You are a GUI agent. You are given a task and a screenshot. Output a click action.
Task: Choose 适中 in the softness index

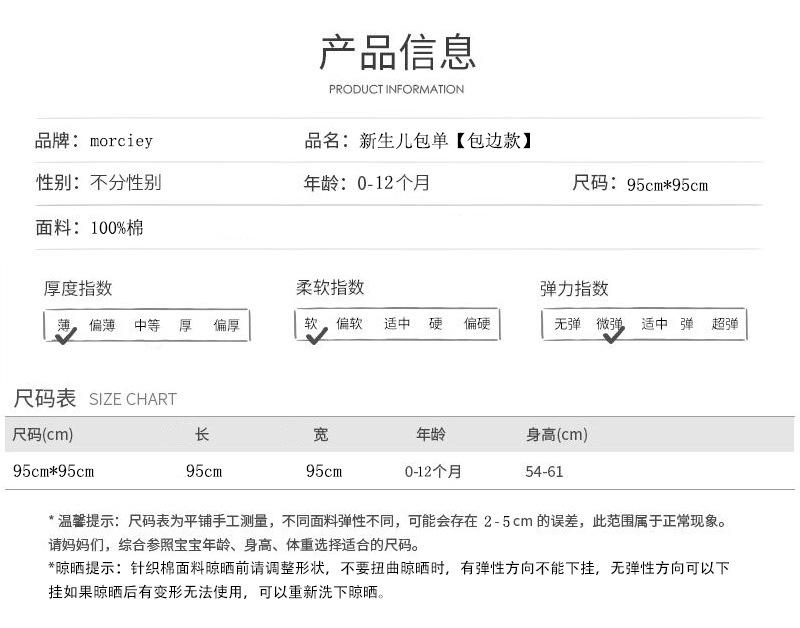(397, 323)
